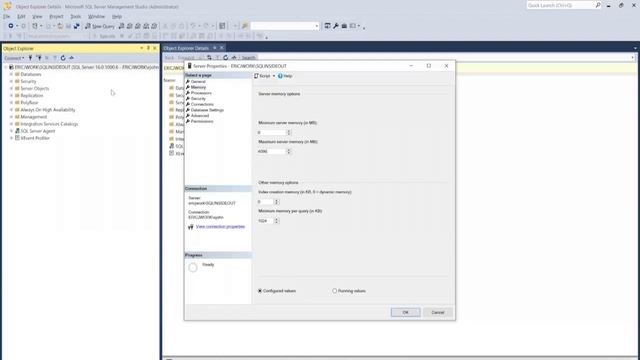Click the New Query toolbar button
This screenshot has height=360, width=640.
[x=100, y=26]
